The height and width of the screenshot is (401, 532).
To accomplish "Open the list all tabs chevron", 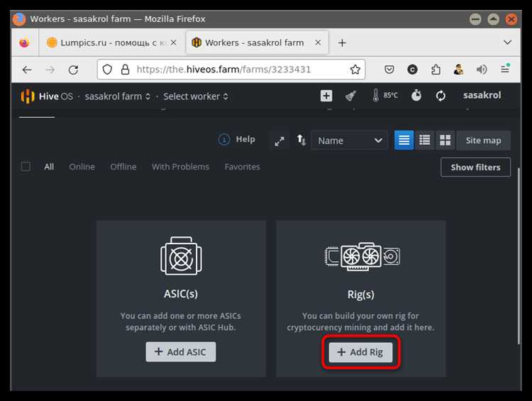I will coord(507,43).
